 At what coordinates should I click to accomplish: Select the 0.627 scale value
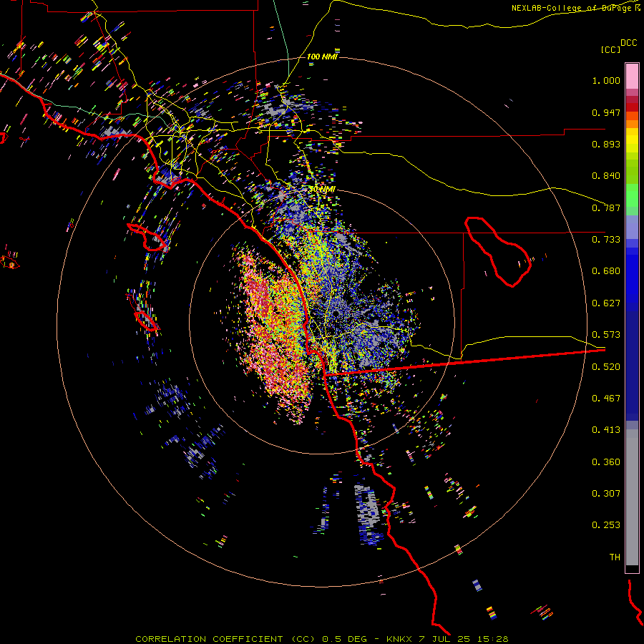tap(606, 303)
